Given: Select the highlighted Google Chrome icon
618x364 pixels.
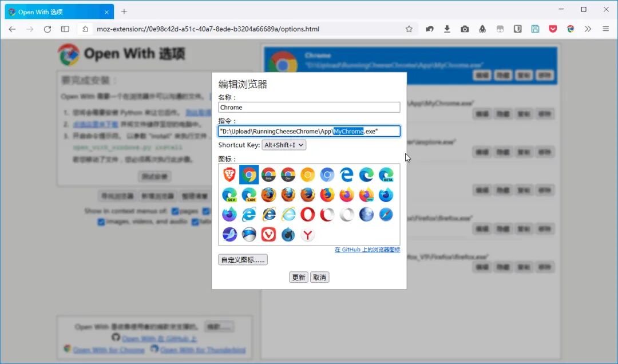Looking at the screenshot, I should click(x=249, y=175).
